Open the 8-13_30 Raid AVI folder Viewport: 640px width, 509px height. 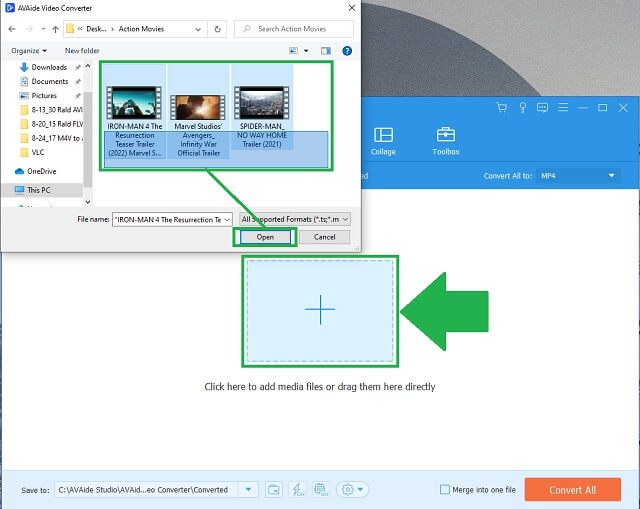(x=51, y=110)
